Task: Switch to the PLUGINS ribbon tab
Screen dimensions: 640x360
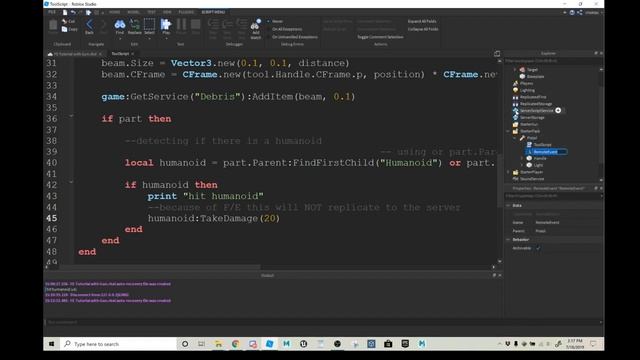Action: (186, 12)
